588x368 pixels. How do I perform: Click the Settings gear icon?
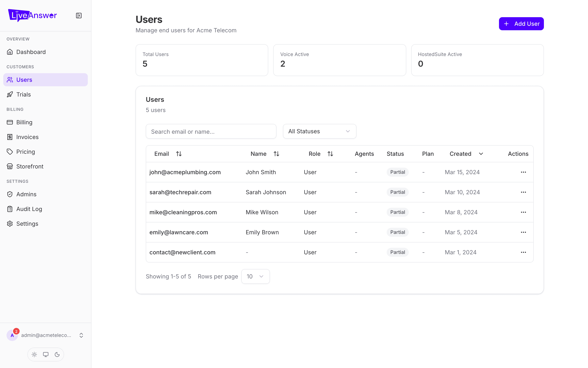pyautogui.click(x=10, y=224)
